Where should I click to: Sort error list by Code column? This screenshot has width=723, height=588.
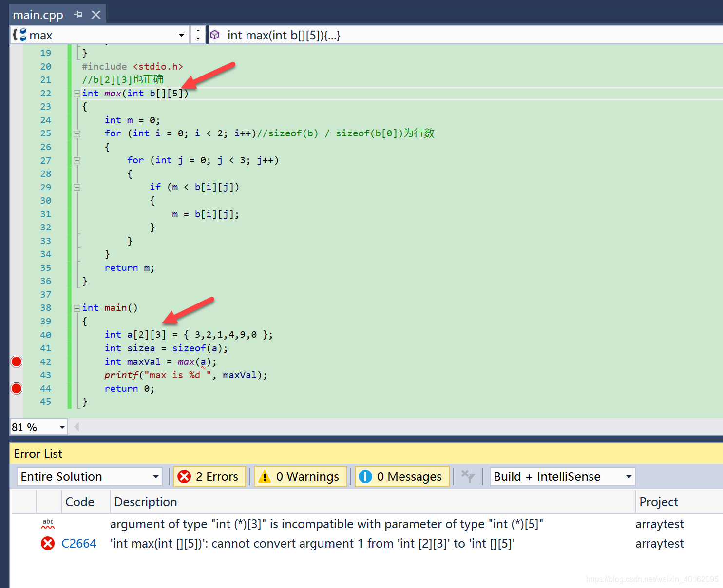pos(85,502)
